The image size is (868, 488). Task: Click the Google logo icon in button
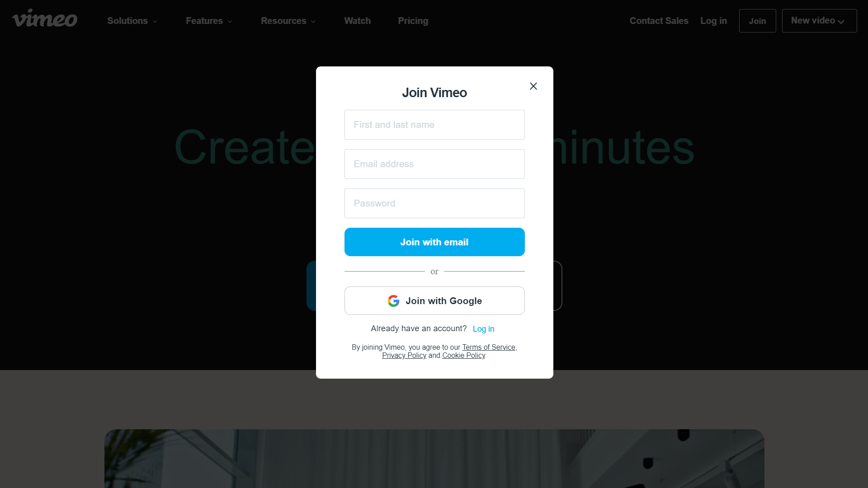[393, 301]
